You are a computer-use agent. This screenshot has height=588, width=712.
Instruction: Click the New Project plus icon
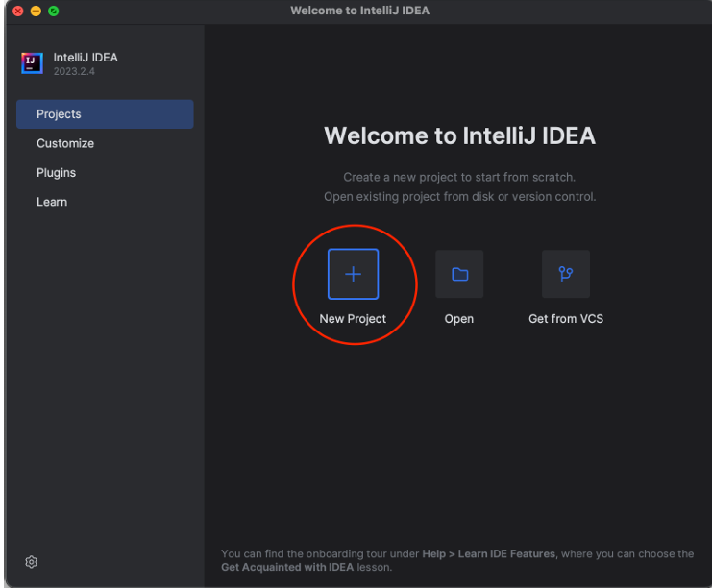[x=353, y=274]
